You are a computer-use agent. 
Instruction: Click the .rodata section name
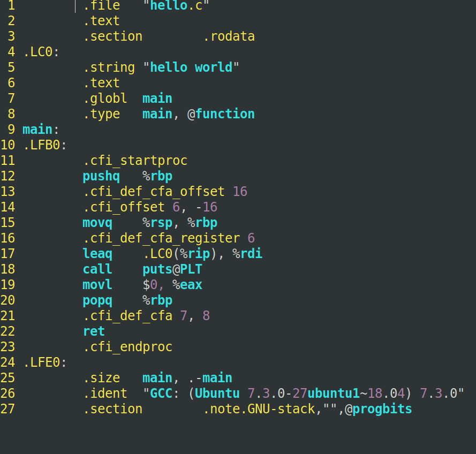[229, 36]
